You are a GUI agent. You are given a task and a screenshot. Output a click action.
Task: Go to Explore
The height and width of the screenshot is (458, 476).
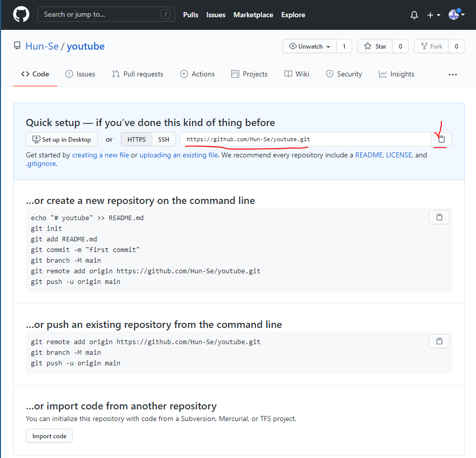[x=293, y=15]
